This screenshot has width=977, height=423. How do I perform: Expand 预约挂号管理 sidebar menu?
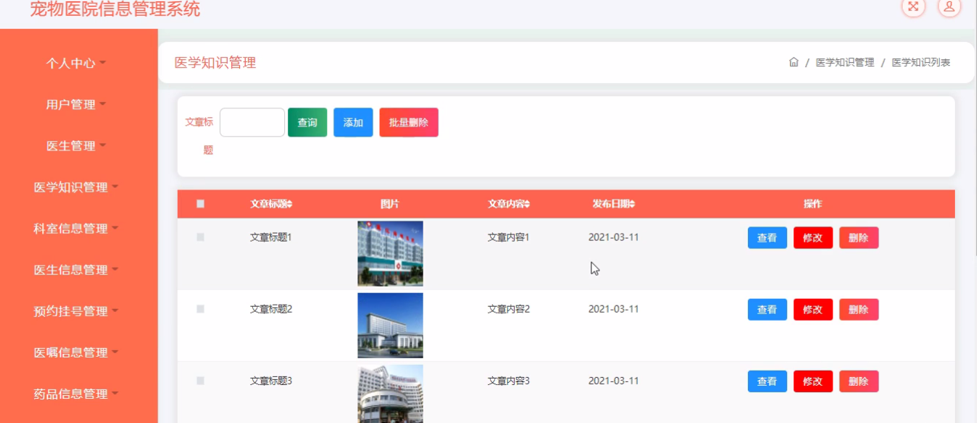tap(75, 311)
